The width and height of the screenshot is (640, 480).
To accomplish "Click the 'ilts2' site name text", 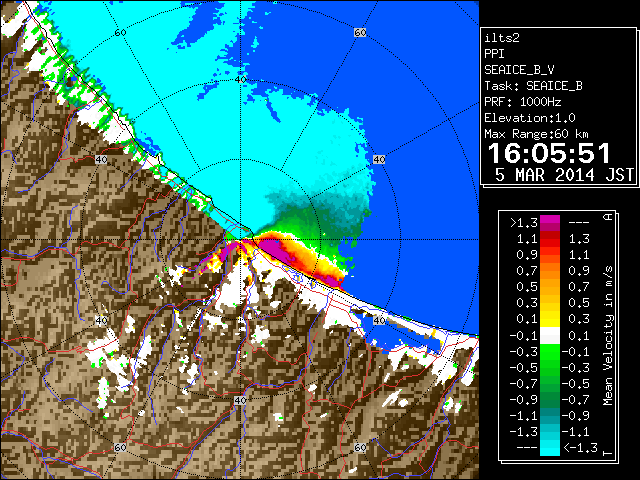I will click(x=502, y=38).
